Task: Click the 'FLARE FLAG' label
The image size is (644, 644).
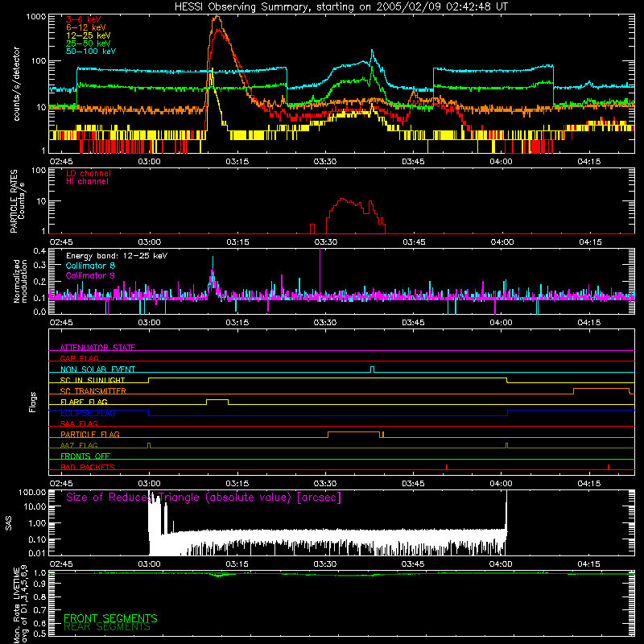Action: pyautogui.click(x=84, y=402)
